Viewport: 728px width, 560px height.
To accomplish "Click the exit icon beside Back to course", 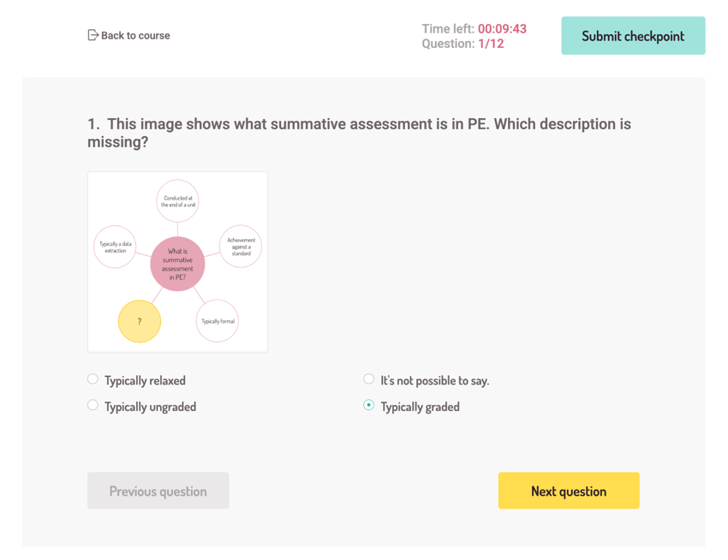I will coord(92,35).
